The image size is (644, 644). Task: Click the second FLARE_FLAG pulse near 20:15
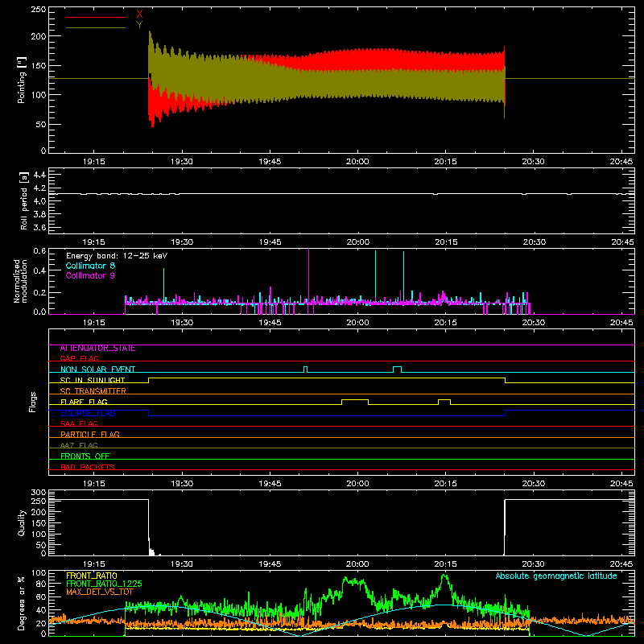pyautogui.click(x=444, y=402)
